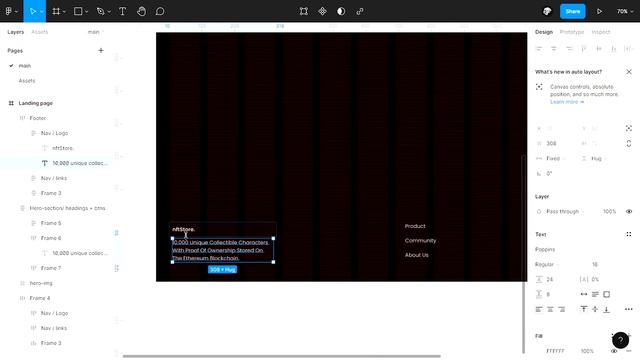The width and height of the screenshot is (640, 360).
Task: Select the Text tool
Action: click(122, 11)
